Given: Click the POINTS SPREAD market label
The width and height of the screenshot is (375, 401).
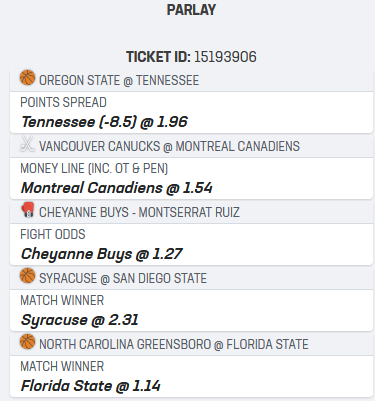Looking at the screenshot, I should click(63, 102).
